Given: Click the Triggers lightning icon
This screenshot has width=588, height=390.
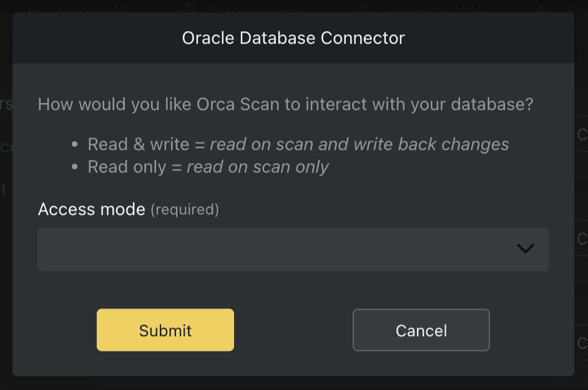Looking at the screenshot, I should point(363,9).
